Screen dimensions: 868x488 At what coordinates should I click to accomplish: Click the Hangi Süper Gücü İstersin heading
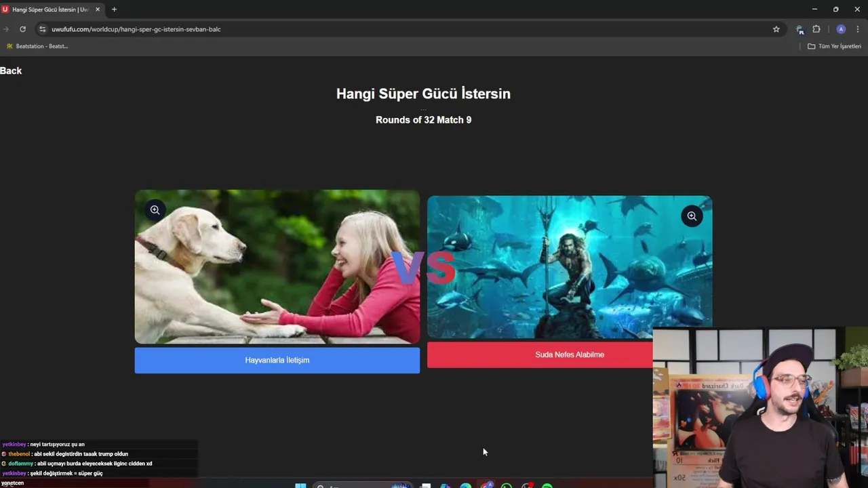click(423, 94)
